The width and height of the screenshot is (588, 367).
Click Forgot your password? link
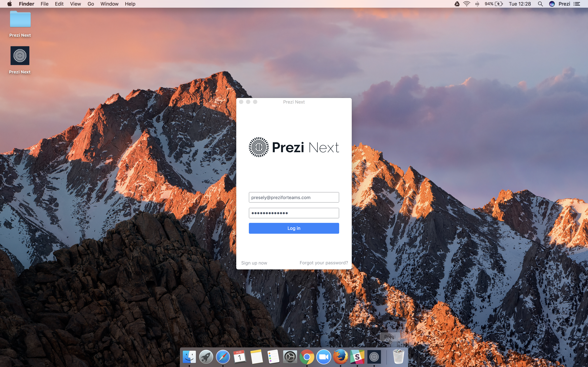[324, 263]
